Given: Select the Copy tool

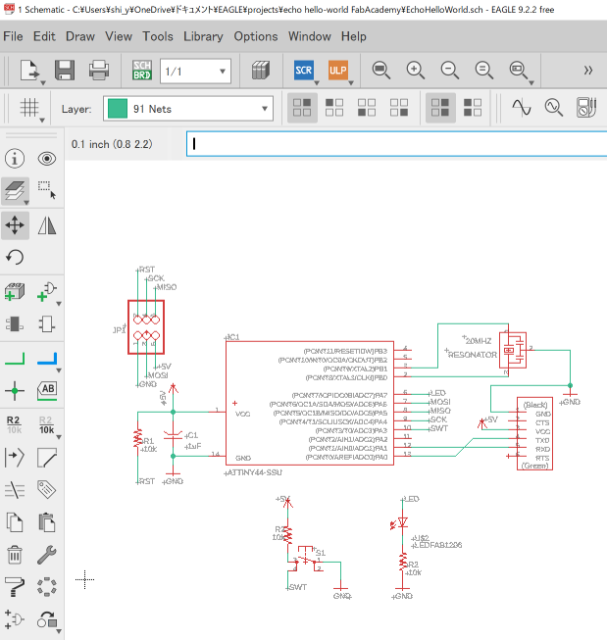Looking at the screenshot, I should coord(15,522).
